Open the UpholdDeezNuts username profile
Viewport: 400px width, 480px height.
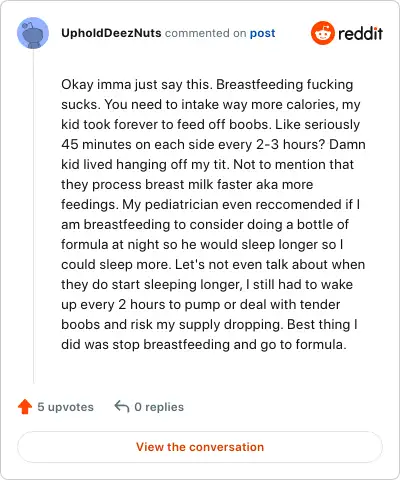click(111, 33)
